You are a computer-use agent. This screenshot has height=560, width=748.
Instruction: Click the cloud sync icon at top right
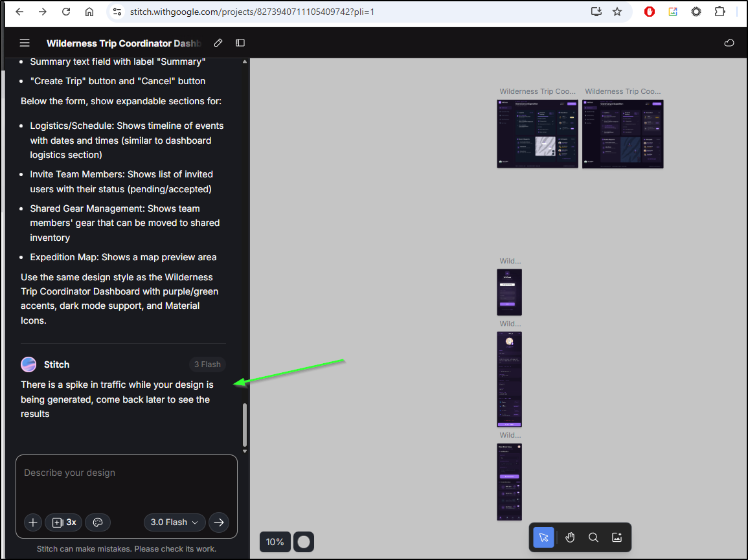(729, 43)
